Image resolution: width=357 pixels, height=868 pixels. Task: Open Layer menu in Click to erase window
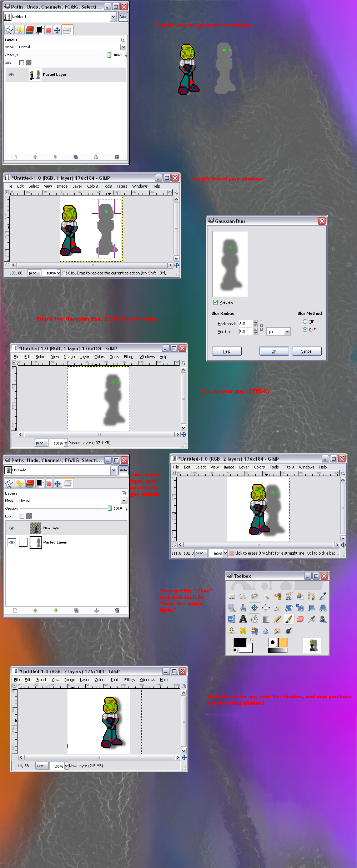pos(244,467)
